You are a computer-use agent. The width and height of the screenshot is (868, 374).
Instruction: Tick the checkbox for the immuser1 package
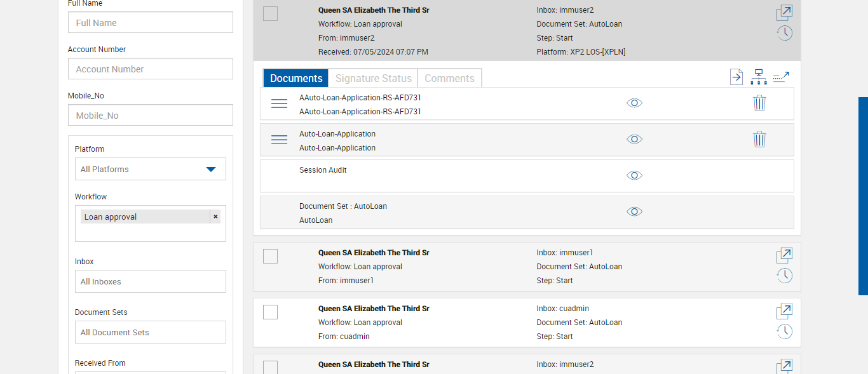click(271, 256)
